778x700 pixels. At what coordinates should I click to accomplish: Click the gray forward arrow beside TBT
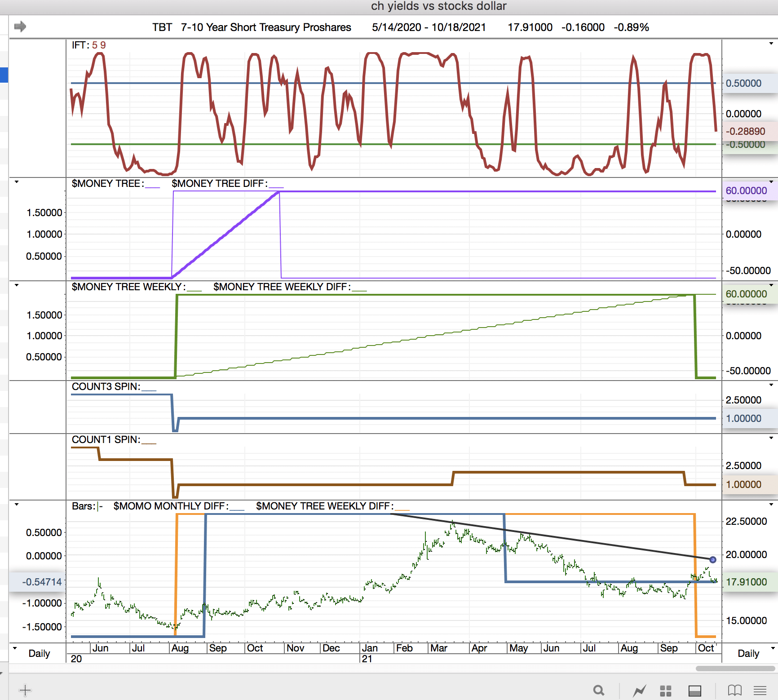click(20, 27)
